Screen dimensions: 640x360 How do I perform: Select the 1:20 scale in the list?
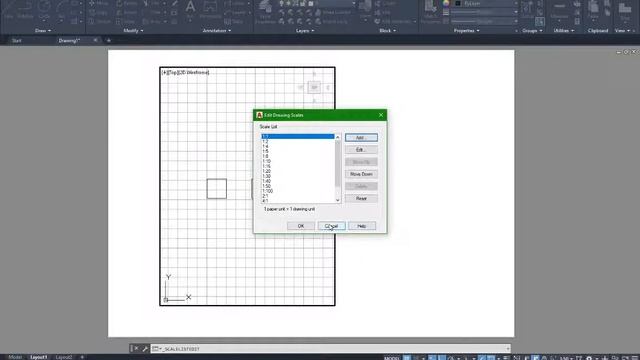coord(298,171)
